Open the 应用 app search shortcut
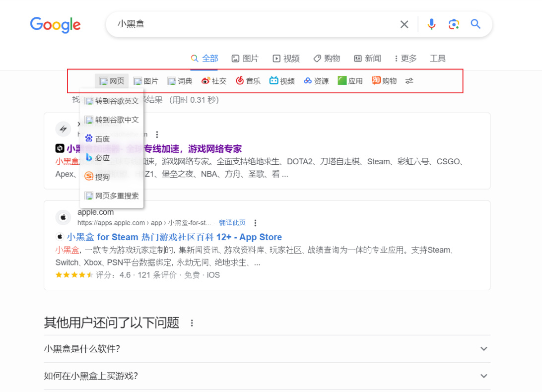The image size is (542, 392). tap(350, 81)
